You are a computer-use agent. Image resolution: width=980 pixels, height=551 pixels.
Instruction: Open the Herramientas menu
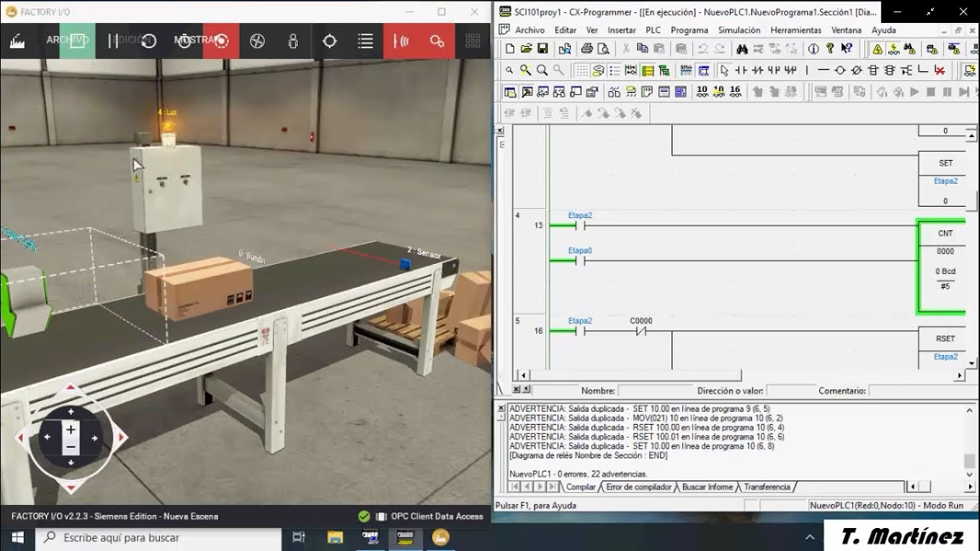point(795,30)
